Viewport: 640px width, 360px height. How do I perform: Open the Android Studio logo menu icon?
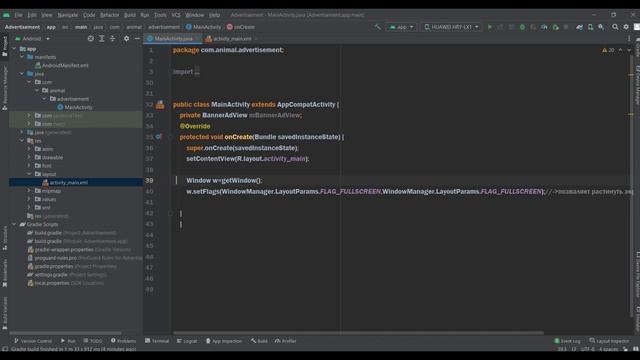[6, 15]
